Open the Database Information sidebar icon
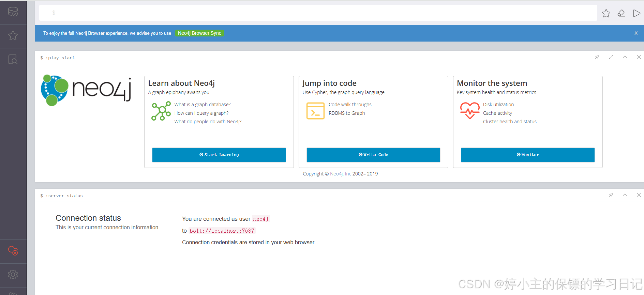The height and width of the screenshot is (295, 644). click(x=13, y=12)
